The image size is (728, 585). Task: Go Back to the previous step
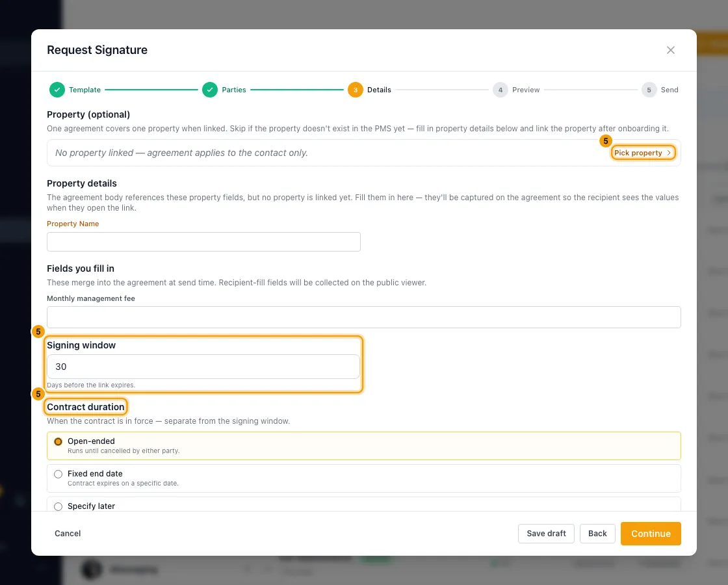[597, 534]
